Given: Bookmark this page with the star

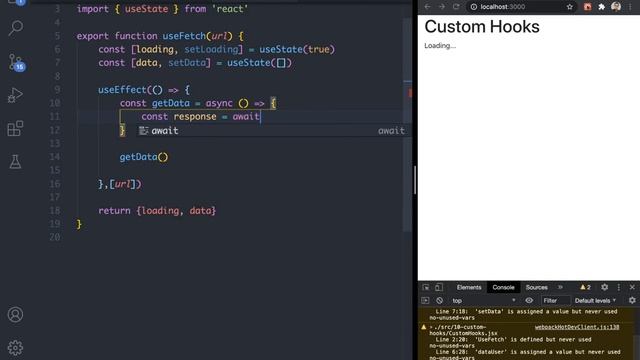Looking at the screenshot, I should click(569, 7).
